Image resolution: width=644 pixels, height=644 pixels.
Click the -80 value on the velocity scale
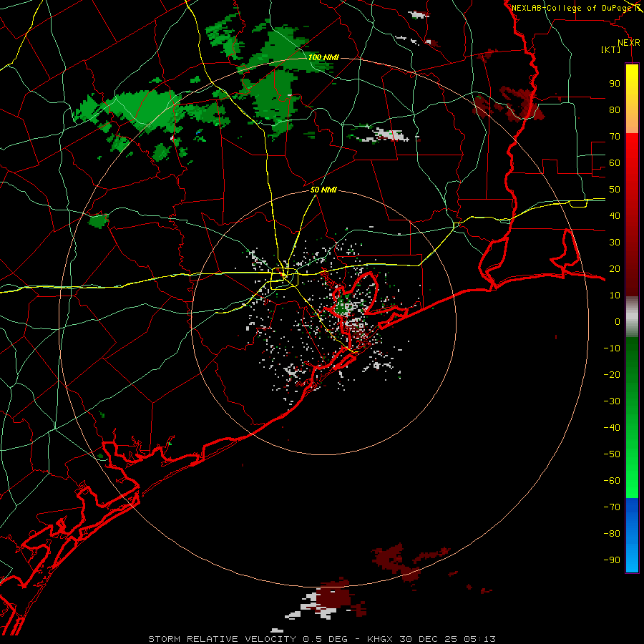coord(612,534)
